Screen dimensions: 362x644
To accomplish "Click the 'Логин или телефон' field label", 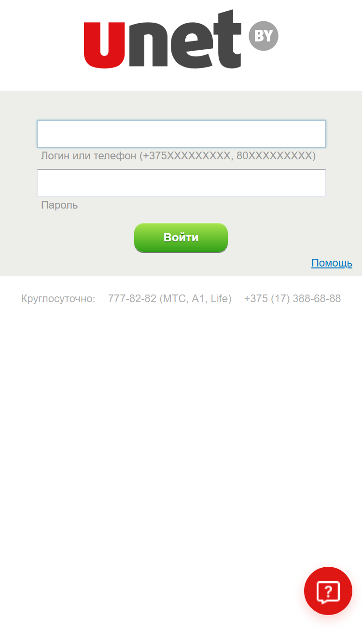I will point(89,156).
